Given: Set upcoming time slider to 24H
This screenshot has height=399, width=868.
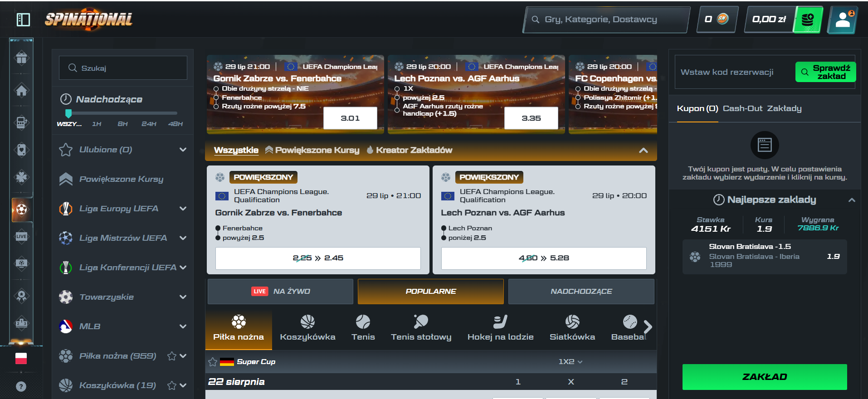Looking at the screenshot, I should tap(149, 124).
